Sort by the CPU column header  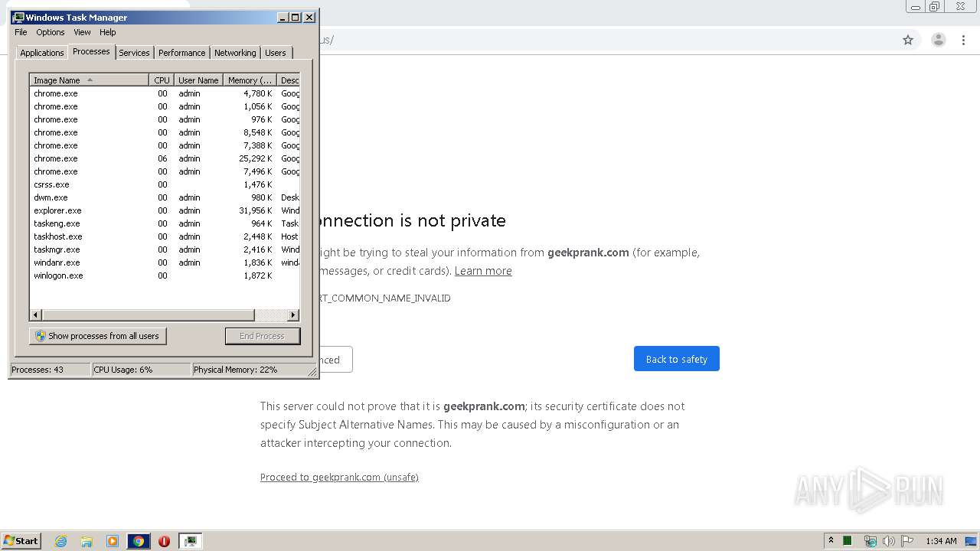tap(161, 80)
